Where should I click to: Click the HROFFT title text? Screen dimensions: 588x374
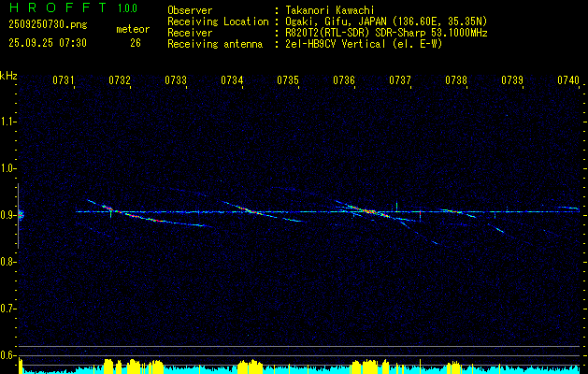point(58,7)
